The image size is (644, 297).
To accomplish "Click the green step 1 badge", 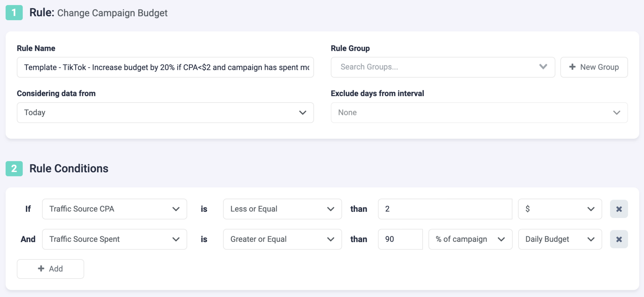I will point(14,13).
